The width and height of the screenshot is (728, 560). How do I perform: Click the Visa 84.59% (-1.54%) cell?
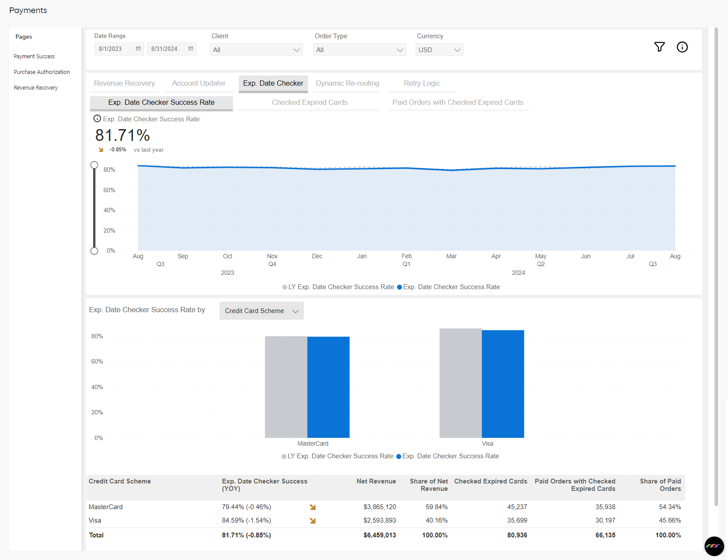click(247, 520)
